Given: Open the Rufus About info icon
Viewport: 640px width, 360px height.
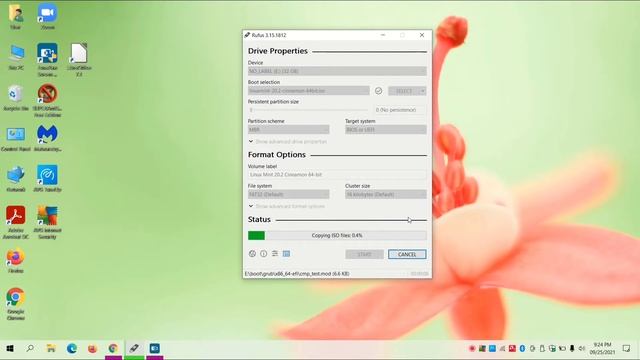Looking at the screenshot, I should pyautogui.click(x=264, y=254).
